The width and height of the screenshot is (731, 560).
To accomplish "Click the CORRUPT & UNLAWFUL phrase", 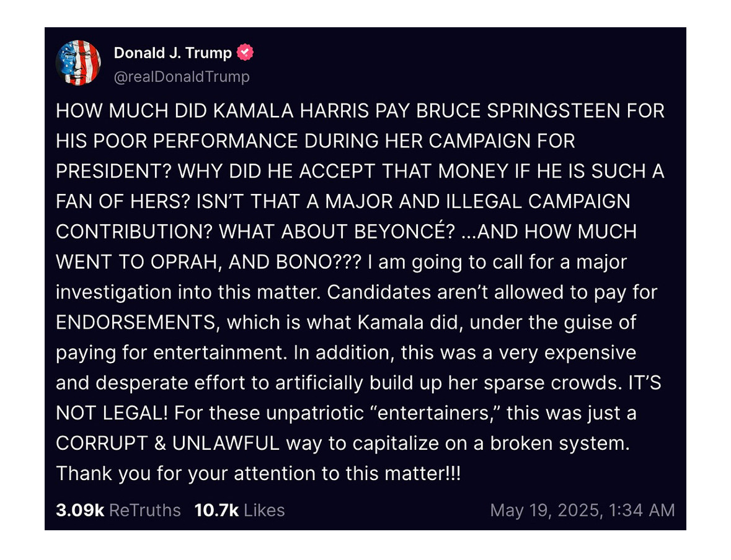I will (168, 443).
